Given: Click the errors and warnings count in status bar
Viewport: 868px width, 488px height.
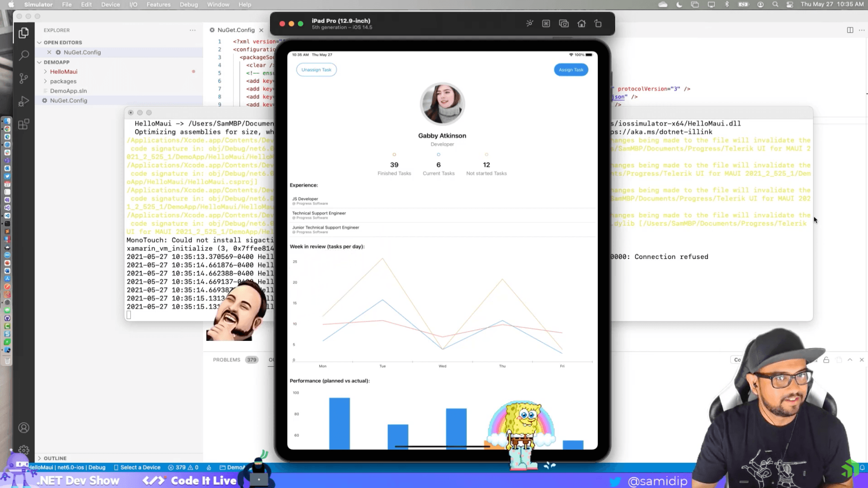Looking at the screenshot, I should (x=184, y=467).
